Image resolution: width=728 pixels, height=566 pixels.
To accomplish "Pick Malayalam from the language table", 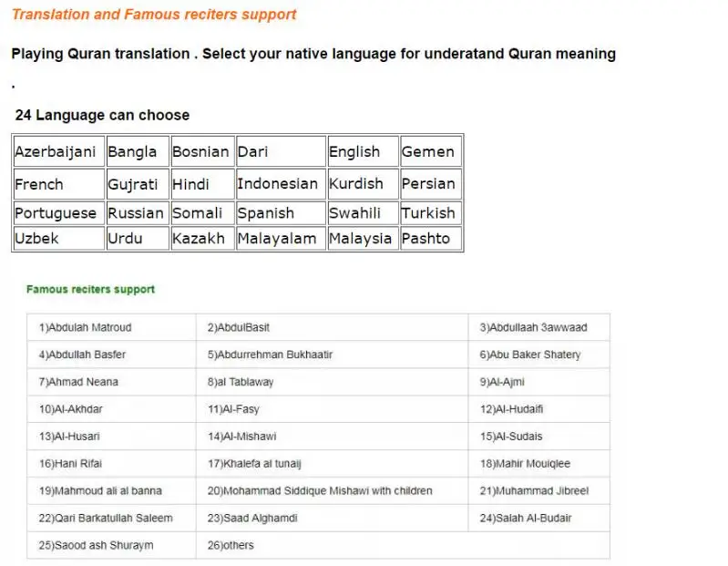I will tap(281, 238).
